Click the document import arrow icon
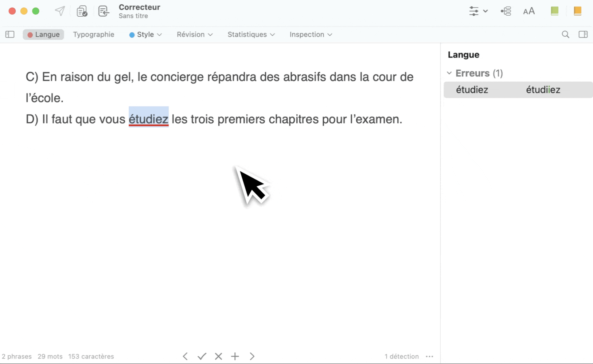593x364 pixels. coord(104,11)
